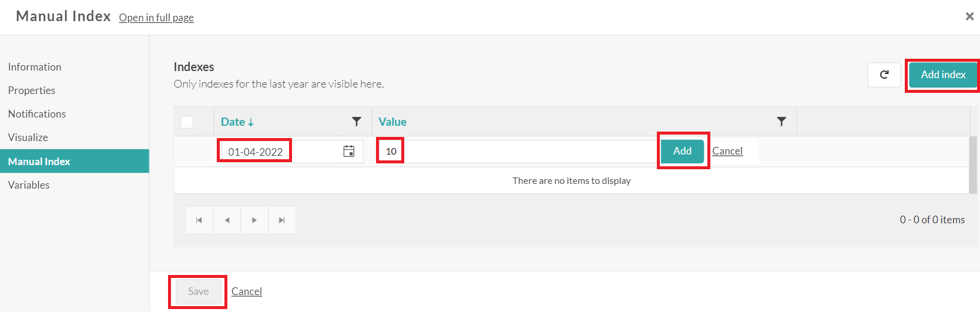Select Notifications in the sidebar
The width and height of the screenshot is (980, 312).
click(37, 114)
